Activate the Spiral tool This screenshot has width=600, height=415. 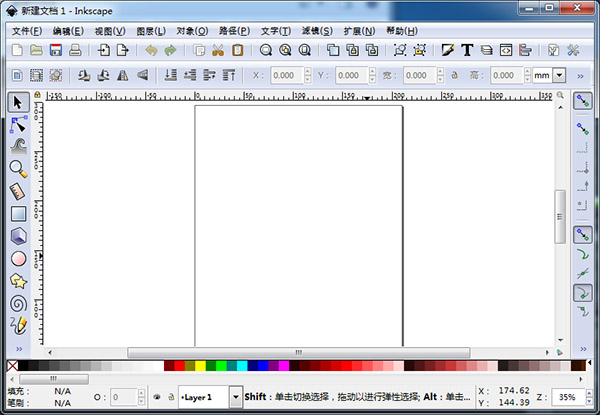pos(18,304)
